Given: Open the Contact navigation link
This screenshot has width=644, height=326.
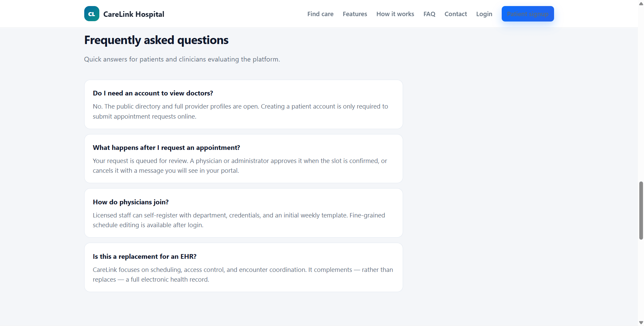Looking at the screenshot, I should [x=455, y=14].
